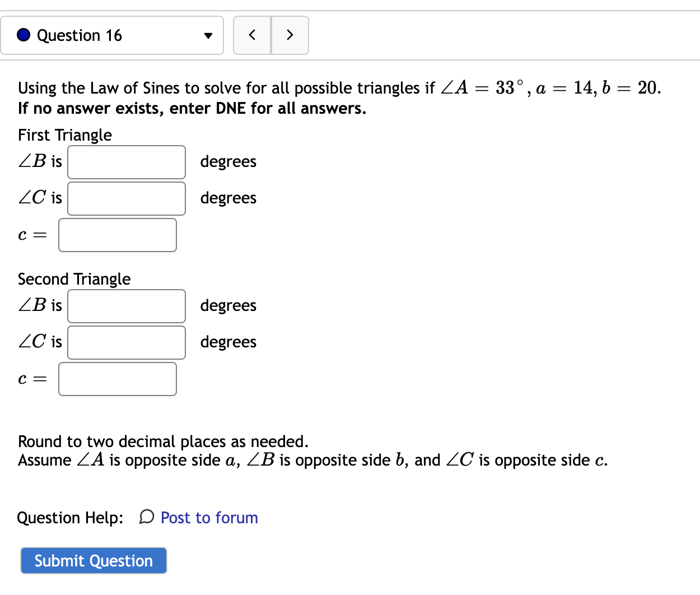Click the Second Triangle heading
700x595 pixels.
point(74,278)
